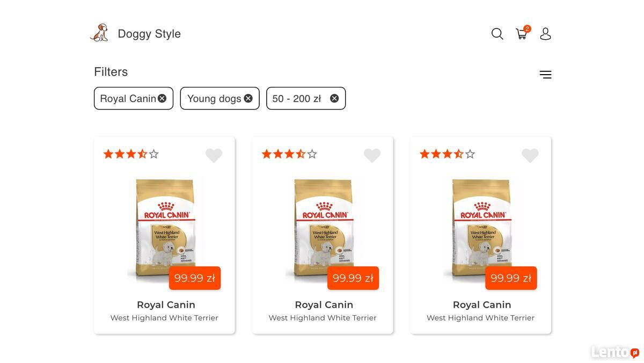The height and width of the screenshot is (363, 644).
Task: Remove the Royal Canin filter
Action: point(162,98)
